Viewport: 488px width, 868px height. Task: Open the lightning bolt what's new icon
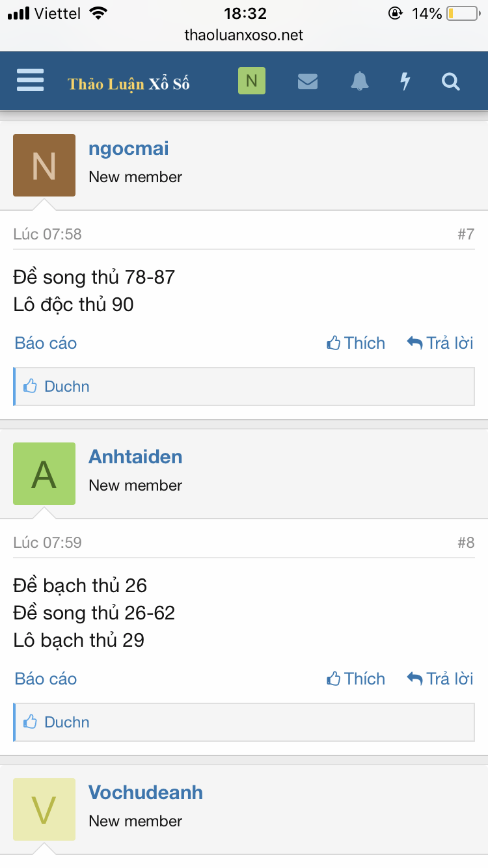[x=405, y=81]
